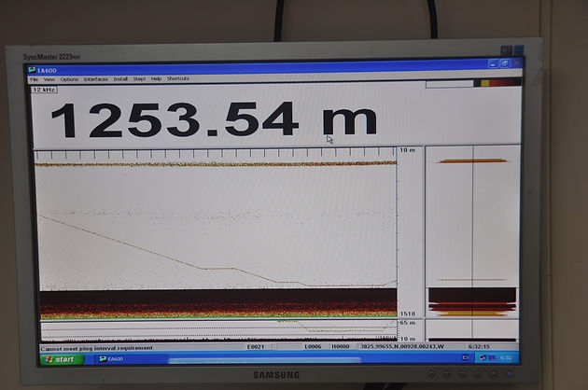Click the 65 m bottom range label

click(407, 323)
